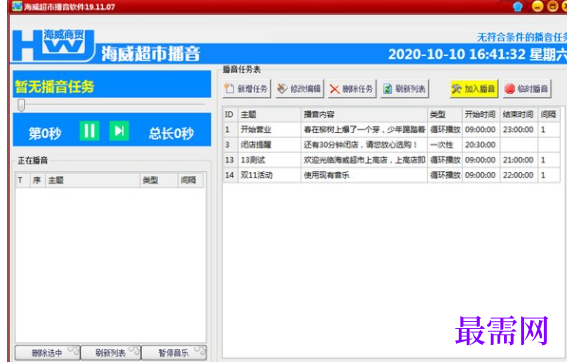This screenshot has height=362, width=567.
Task: Click the ID 14 cell
Action: click(x=230, y=175)
